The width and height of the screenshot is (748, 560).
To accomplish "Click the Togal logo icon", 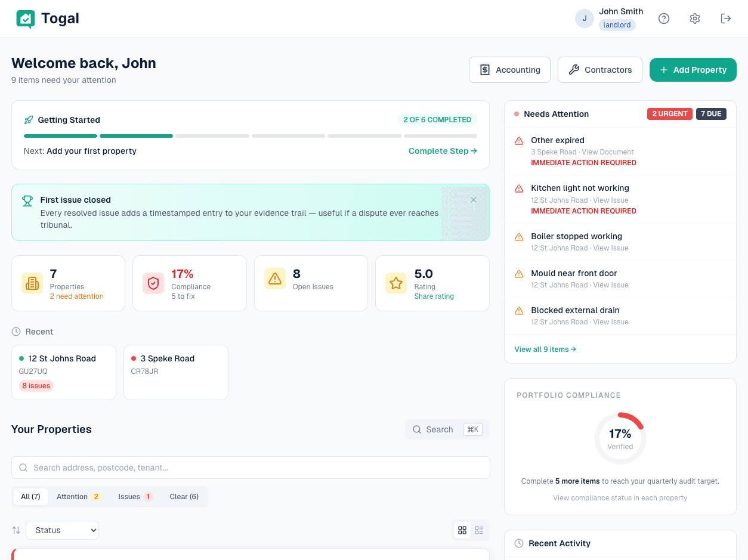I will click(x=25, y=18).
